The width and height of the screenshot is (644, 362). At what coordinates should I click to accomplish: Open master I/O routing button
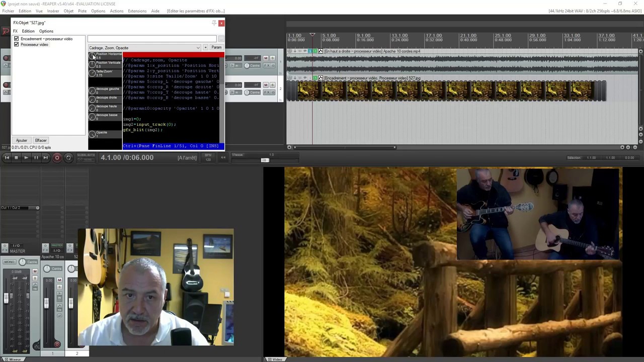pyautogui.click(x=16, y=246)
